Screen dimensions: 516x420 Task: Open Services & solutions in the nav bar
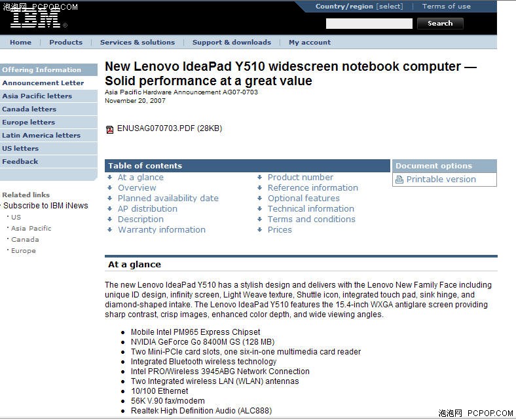[138, 42]
